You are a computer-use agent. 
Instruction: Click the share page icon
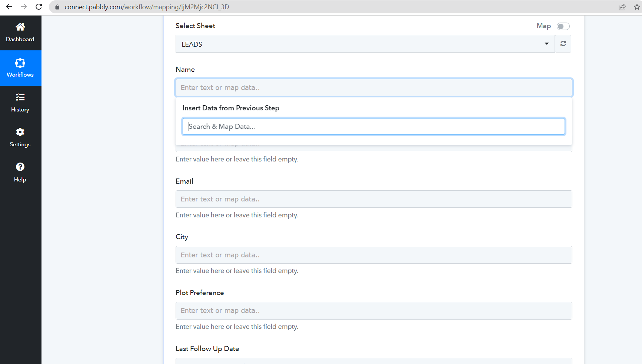(x=622, y=7)
